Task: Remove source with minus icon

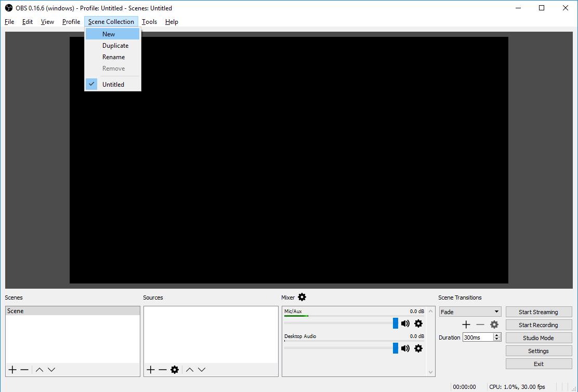Action: [163, 370]
